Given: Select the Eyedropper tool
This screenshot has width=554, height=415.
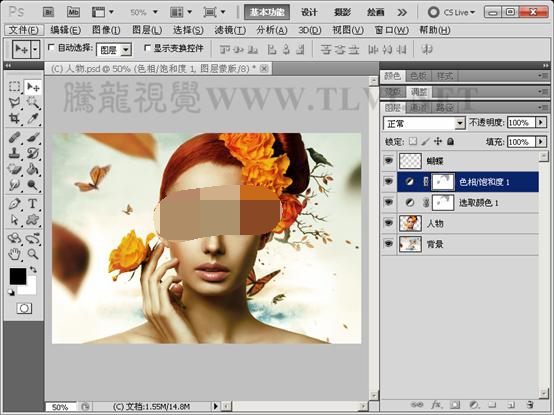Looking at the screenshot, I should [33, 118].
